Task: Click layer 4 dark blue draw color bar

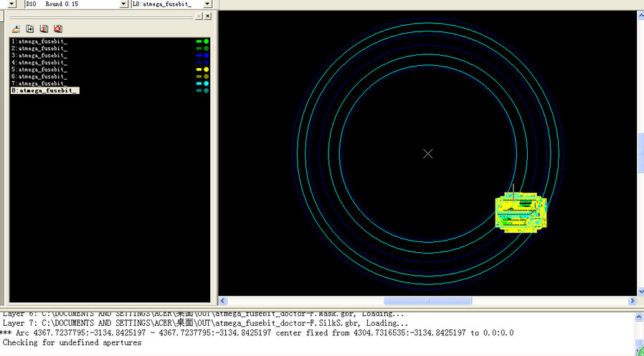Action: click(199, 62)
